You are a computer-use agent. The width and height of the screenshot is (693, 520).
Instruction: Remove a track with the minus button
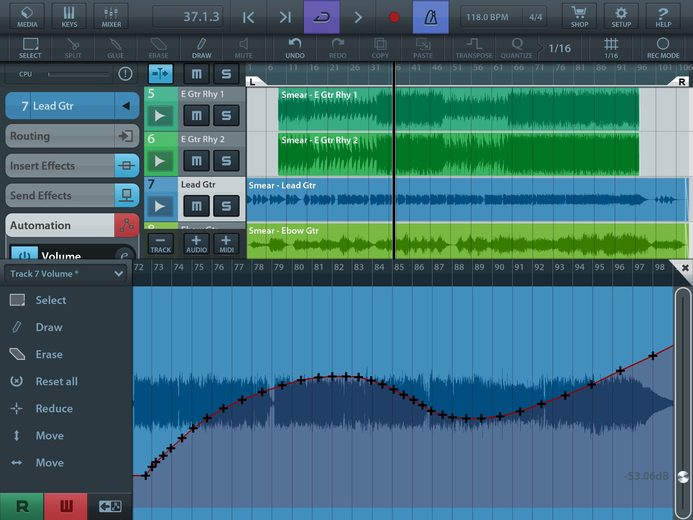[160, 244]
